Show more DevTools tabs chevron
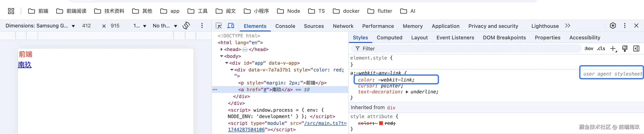644x134 pixels. [567, 26]
